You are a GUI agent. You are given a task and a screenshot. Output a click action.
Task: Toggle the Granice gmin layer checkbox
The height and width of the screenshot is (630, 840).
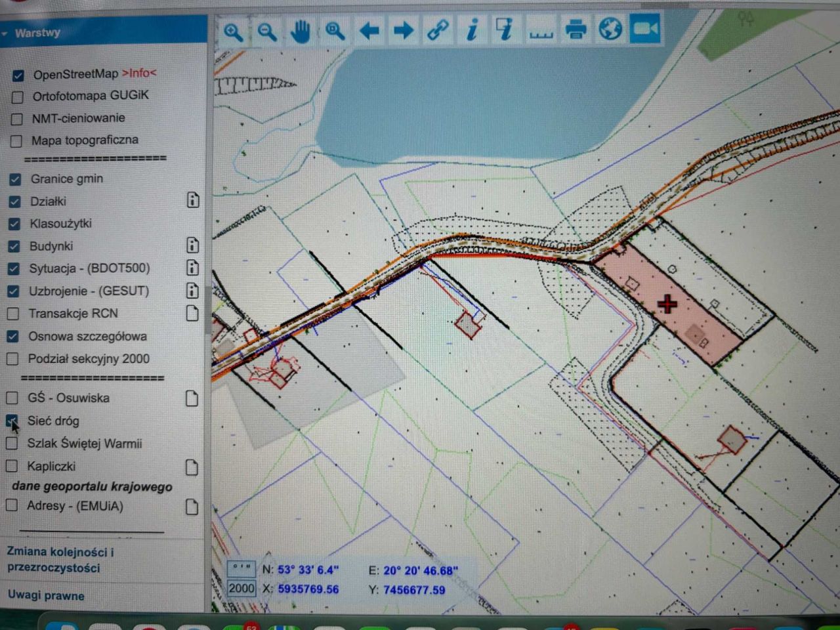tap(15, 179)
